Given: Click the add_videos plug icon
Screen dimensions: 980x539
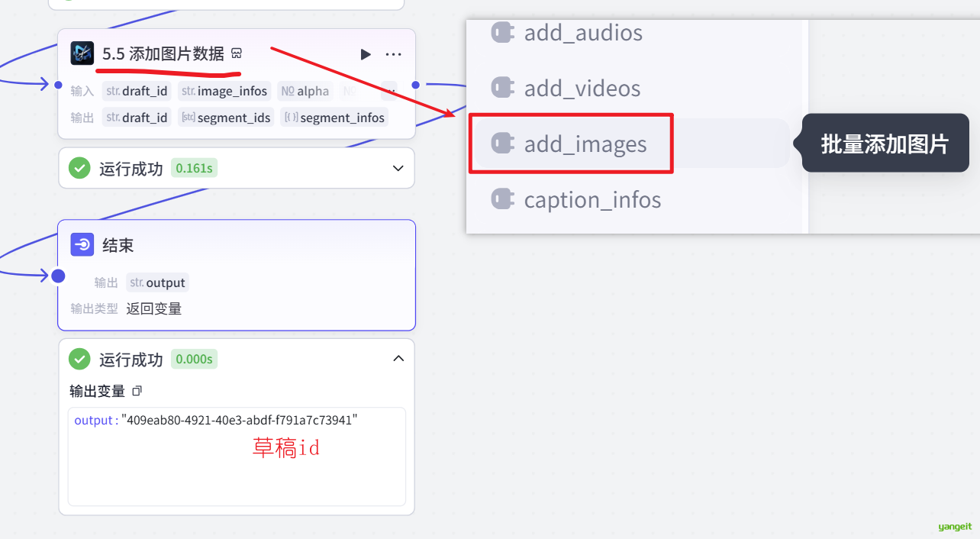Looking at the screenshot, I should coord(502,88).
